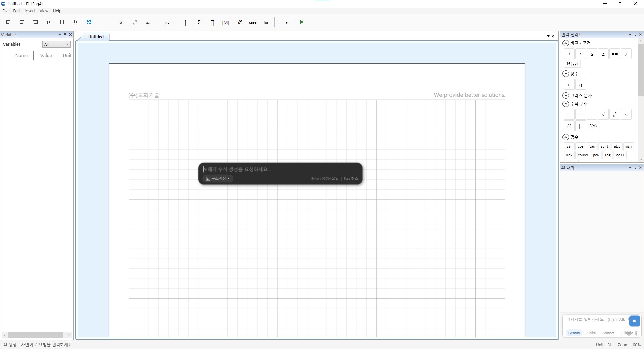Viewport: 644px width, 349px height.
Task: Switch the AI model to Haiku
Action: click(x=591, y=333)
